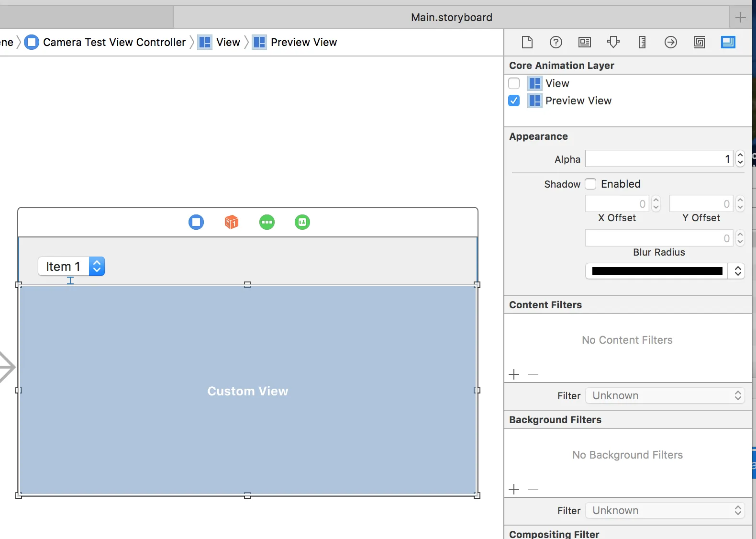The width and height of the screenshot is (756, 539).
Task: Click the No Background Filters placeholder text
Action: pyautogui.click(x=627, y=455)
